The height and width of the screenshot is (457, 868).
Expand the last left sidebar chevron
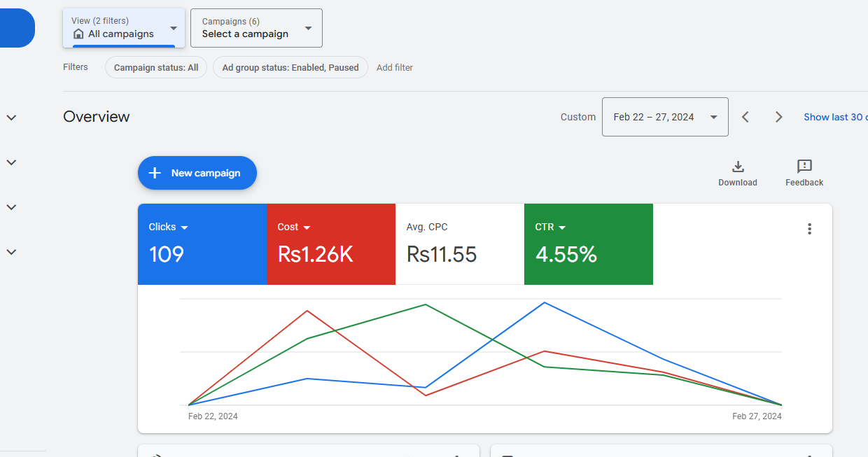coord(11,252)
